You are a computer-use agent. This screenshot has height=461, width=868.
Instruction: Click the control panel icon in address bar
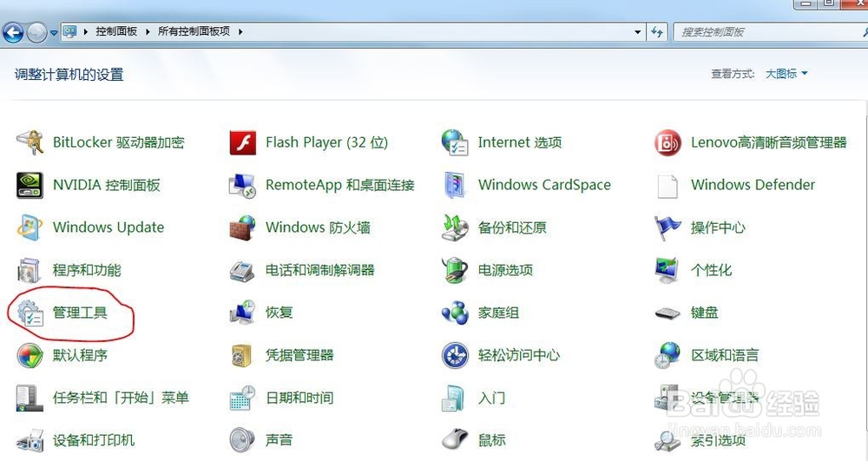(69, 31)
